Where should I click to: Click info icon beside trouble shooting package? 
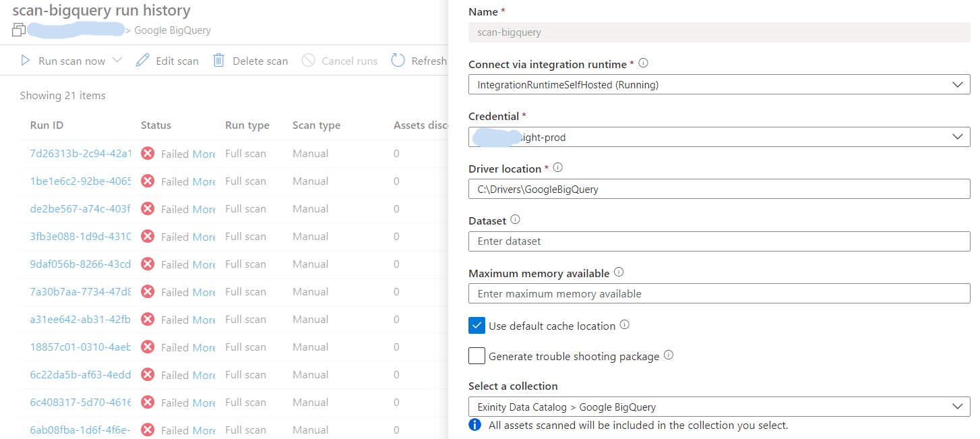669,355
